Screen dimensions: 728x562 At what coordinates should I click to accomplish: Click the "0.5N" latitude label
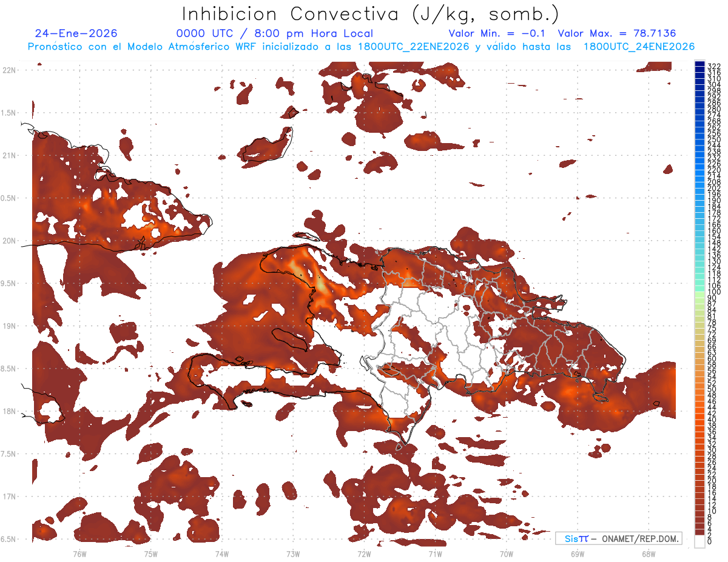coord(8,198)
